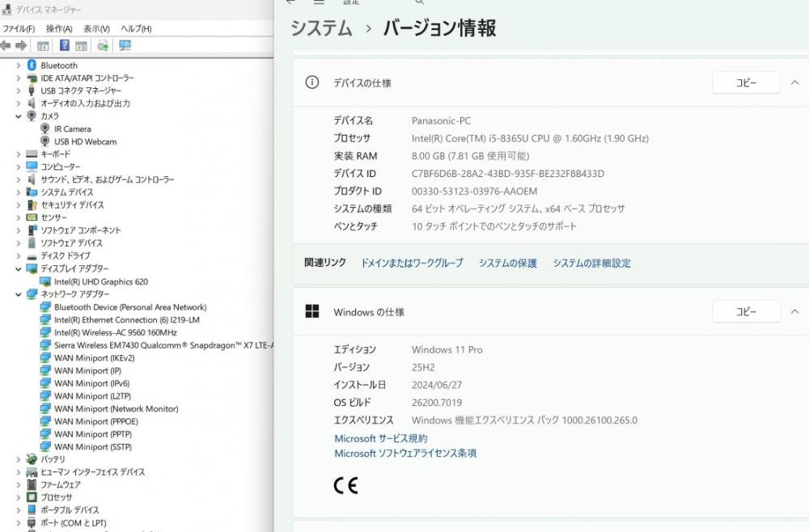This screenshot has height=532, width=809.
Task: Select ヒューマン インターフェイス デバイス row
Action: click(93, 471)
